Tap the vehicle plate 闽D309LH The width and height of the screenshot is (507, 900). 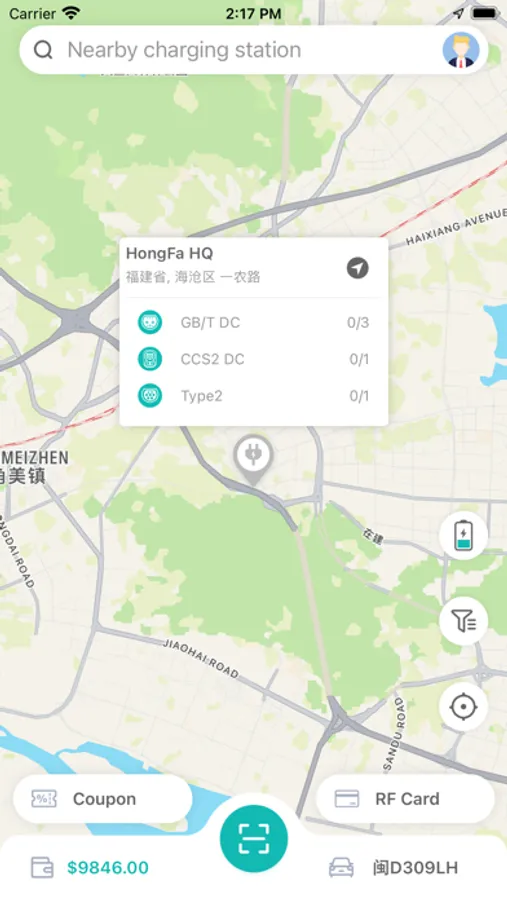click(415, 867)
